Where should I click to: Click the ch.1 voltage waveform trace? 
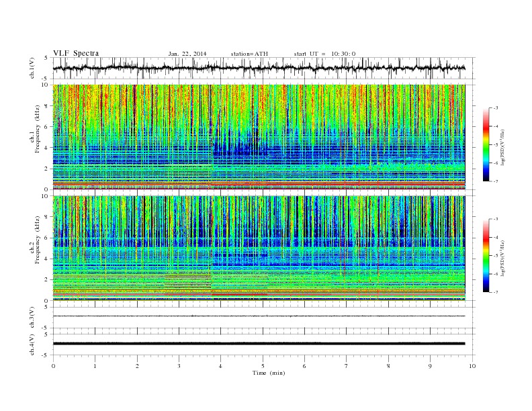[259, 68]
